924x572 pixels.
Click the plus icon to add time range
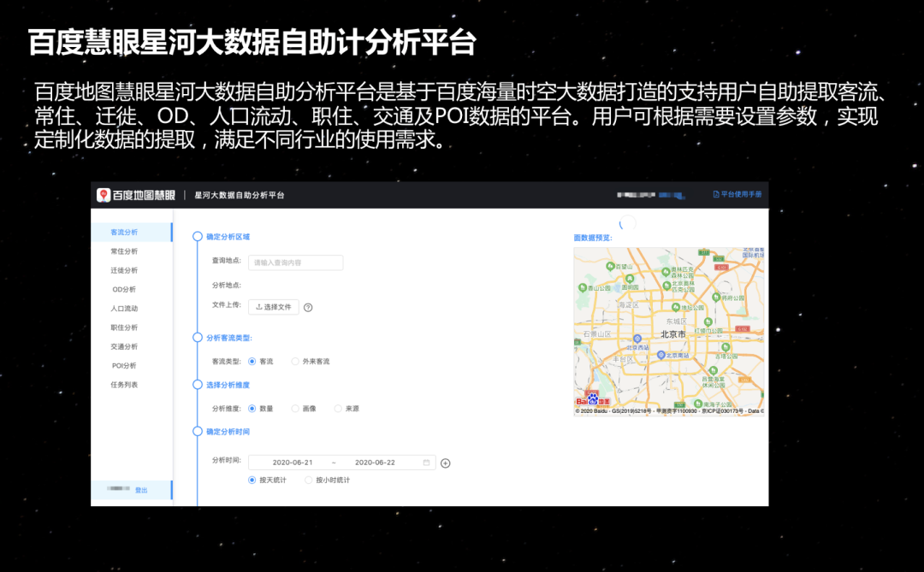pos(446,463)
